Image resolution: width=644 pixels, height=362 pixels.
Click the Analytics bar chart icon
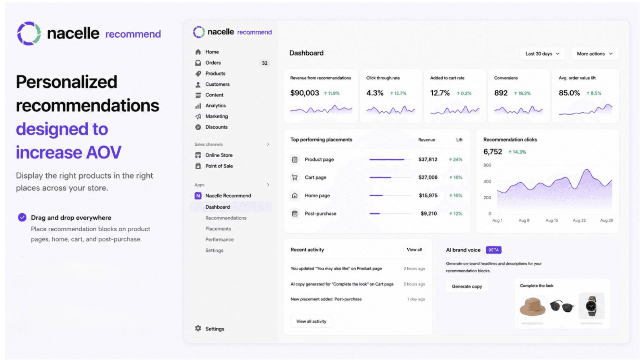click(x=198, y=106)
